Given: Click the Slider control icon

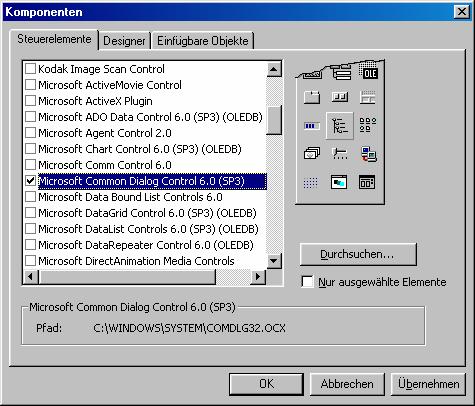Looking at the screenshot, I should point(340,154).
